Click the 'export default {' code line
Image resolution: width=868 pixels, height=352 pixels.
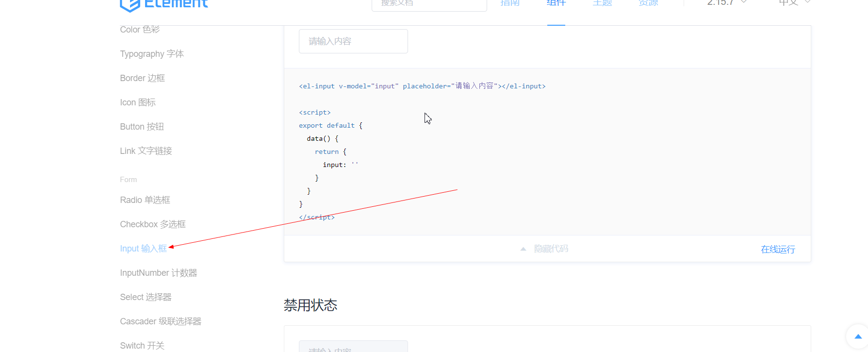tap(331, 125)
